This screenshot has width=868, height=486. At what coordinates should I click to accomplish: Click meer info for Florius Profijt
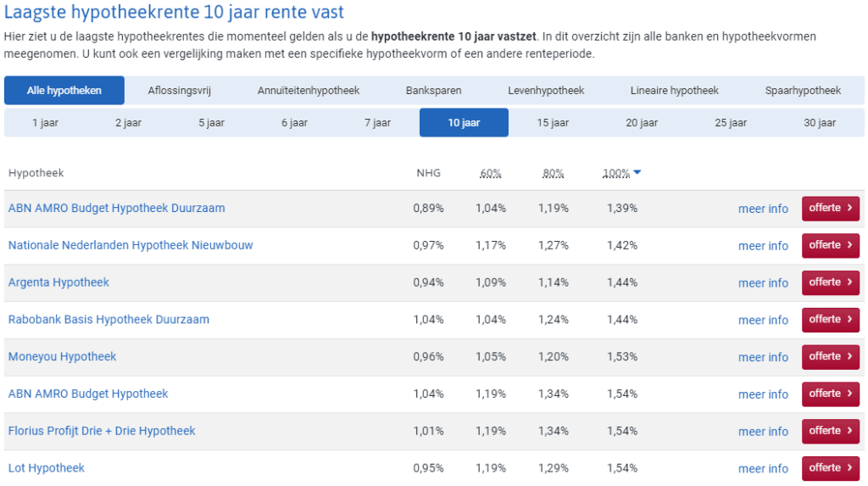pos(763,432)
